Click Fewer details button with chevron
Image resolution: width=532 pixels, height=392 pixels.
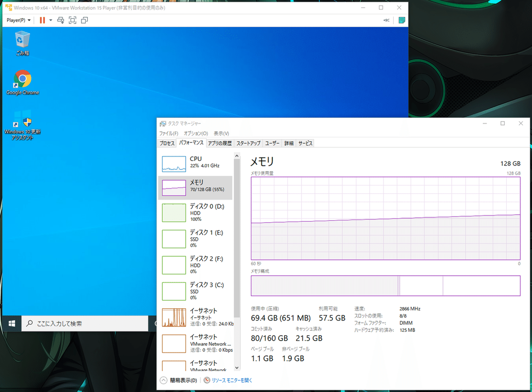(178, 380)
